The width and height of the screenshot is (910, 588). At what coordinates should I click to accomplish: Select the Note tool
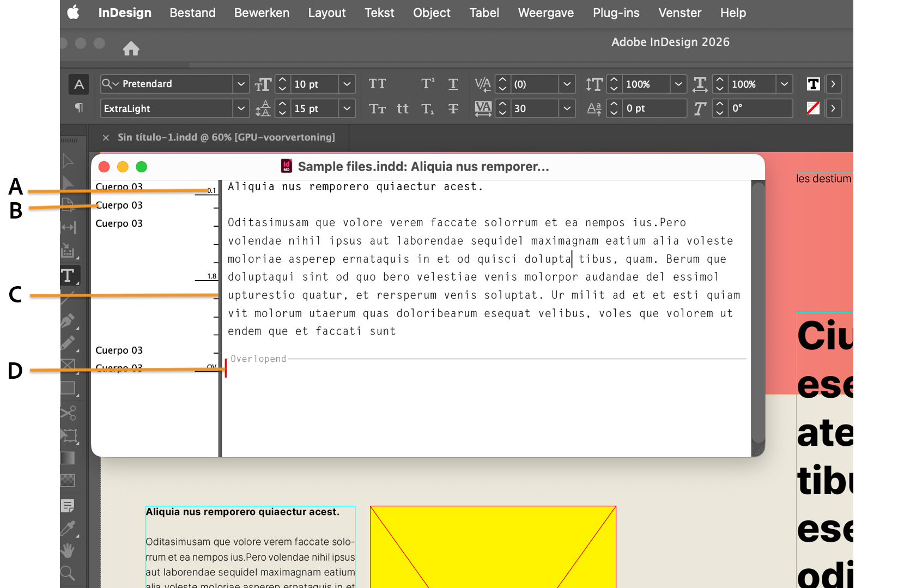point(68,506)
